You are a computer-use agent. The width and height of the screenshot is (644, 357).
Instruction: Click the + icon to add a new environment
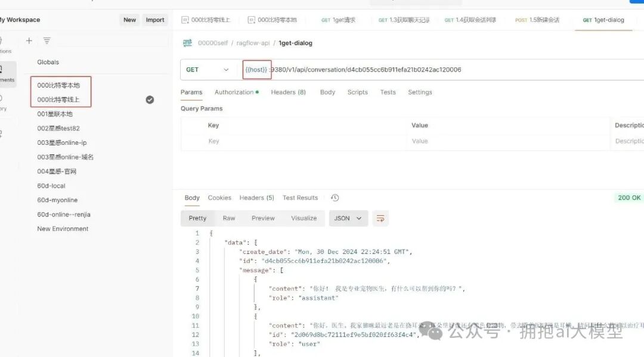[x=28, y=42]
